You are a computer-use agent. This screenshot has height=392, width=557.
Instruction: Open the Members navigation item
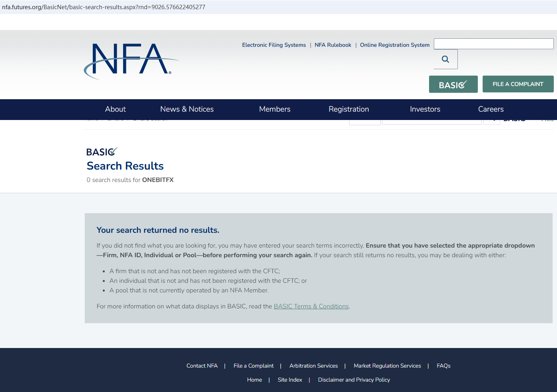(275, 109)
